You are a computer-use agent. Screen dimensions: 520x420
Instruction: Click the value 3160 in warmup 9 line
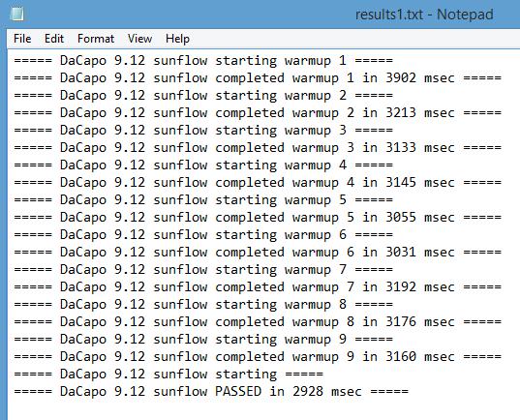(401, 356)
